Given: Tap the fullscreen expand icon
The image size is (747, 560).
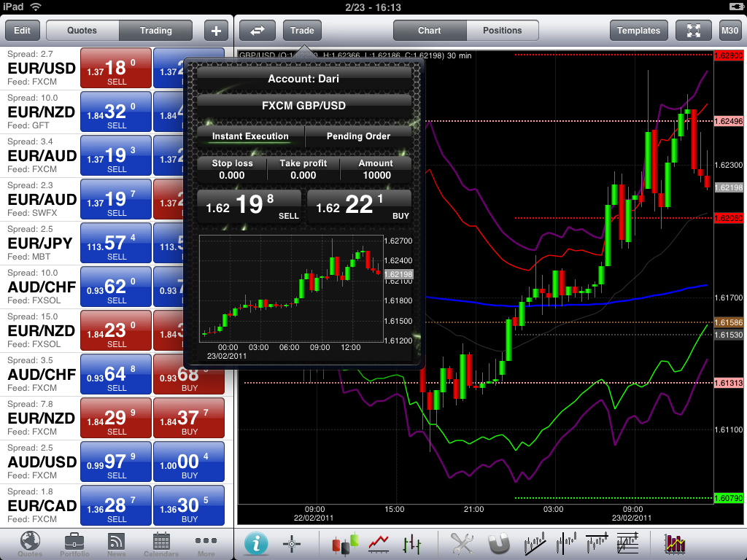Looking at the screenshot, I should pos(693,31).
